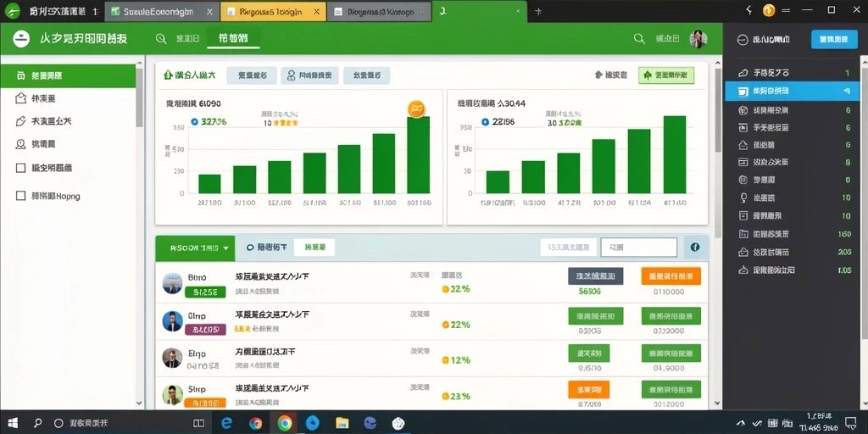Select the radio circle right of green dropdown

(250, 248)
